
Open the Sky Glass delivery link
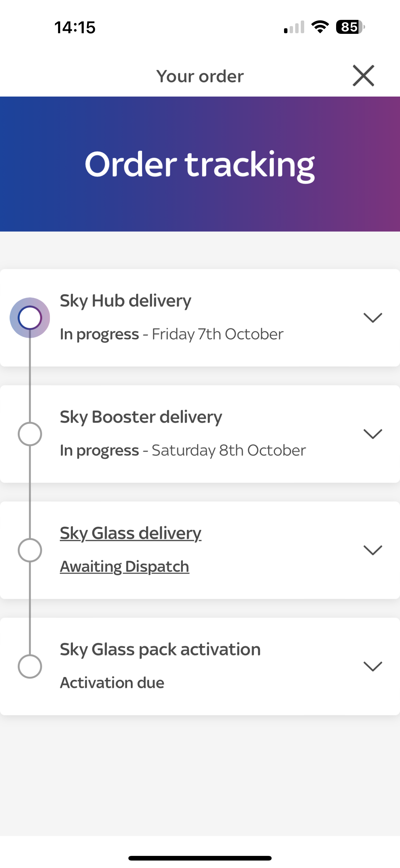point(130,533)
